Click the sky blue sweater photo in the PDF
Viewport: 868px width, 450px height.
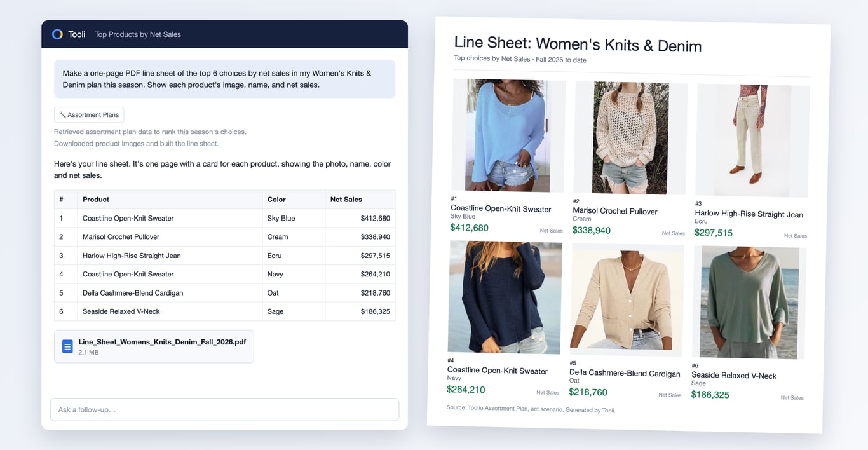(x=508, y=135)
